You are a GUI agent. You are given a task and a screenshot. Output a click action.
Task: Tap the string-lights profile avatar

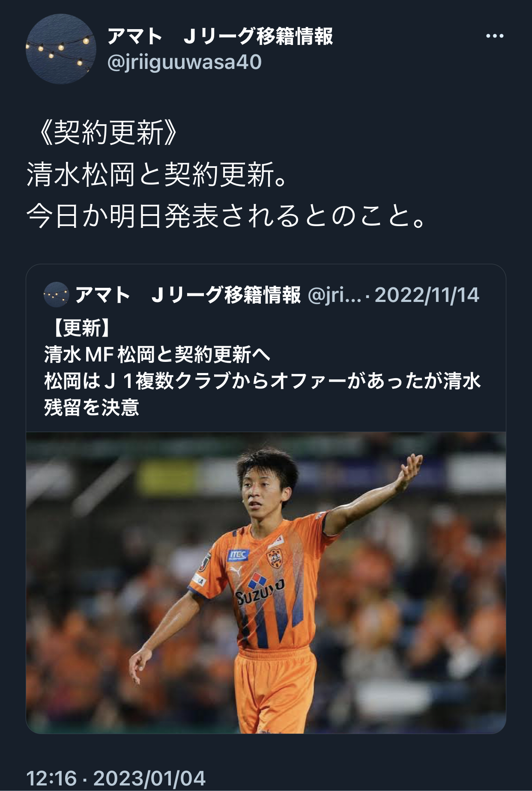click(x=61, y=49)
